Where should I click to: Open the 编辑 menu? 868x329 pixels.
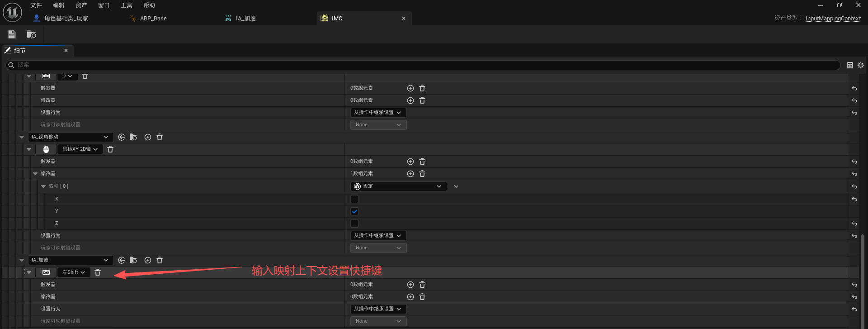point(59,5)
